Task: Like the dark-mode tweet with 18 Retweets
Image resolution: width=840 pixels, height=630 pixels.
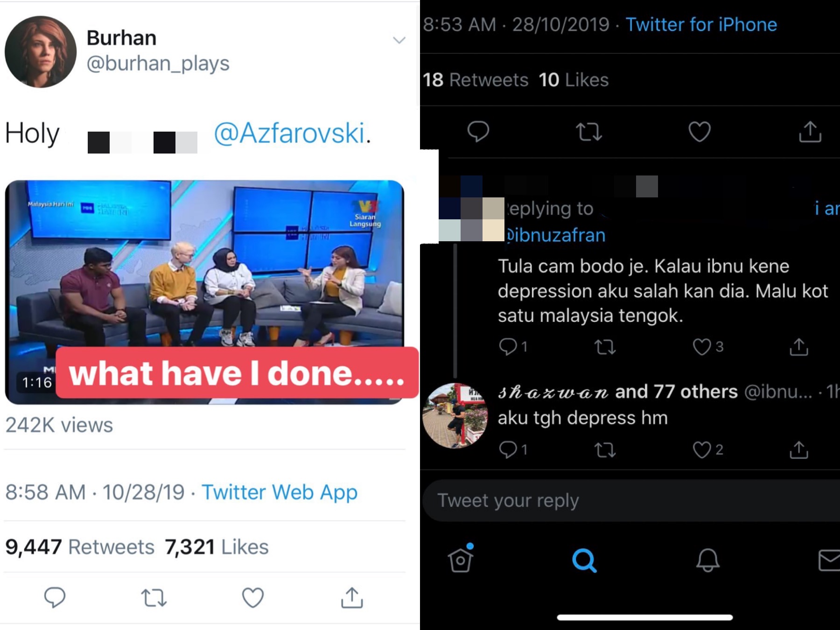Action: 699,132
